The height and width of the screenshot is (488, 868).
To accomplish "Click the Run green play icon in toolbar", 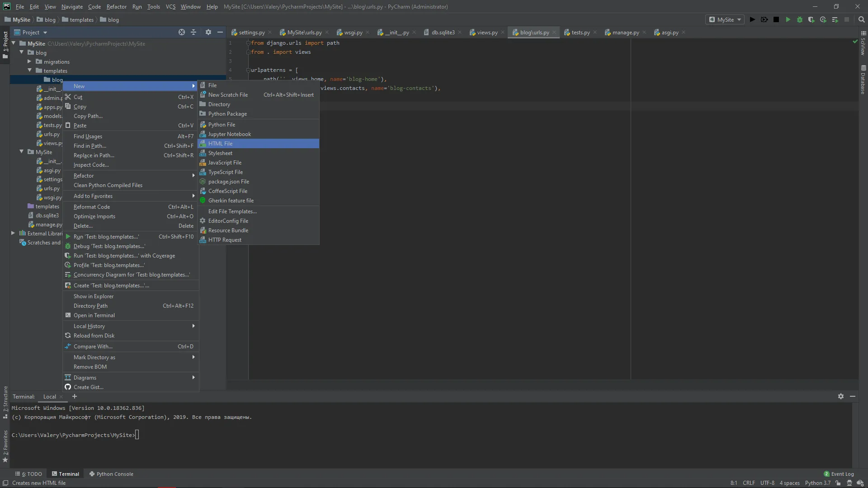I will pyautogui.click(x=788, y=19).
